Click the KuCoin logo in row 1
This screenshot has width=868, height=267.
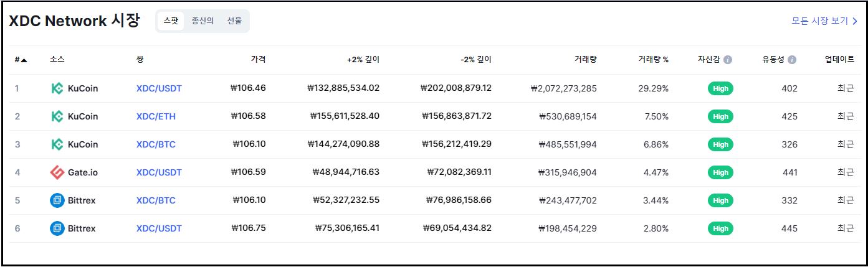click(x=57, y=88)
